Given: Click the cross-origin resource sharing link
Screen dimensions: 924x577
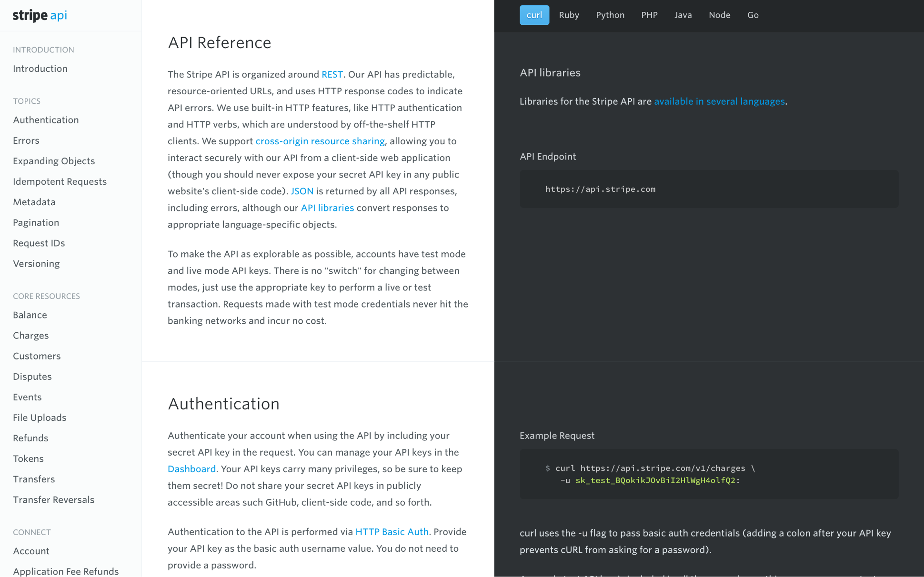Looking at the screenshot, I should [320, 141].
